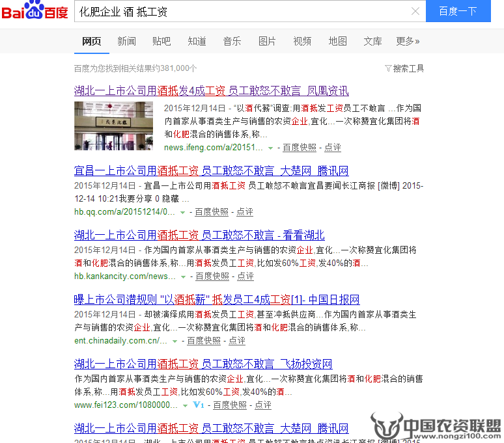Open 百度快照 for the www.fei123.com result
This screenshot has width=504, height=443.
pyautogui.click(x=230, y=405)
